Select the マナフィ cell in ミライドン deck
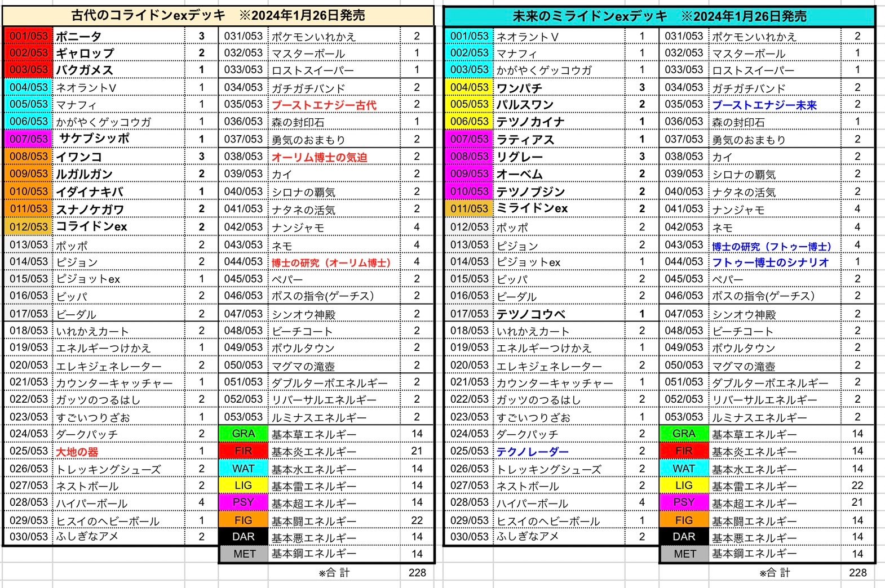The height and width of the screenshot is (588, 885). tap(559, 54)
